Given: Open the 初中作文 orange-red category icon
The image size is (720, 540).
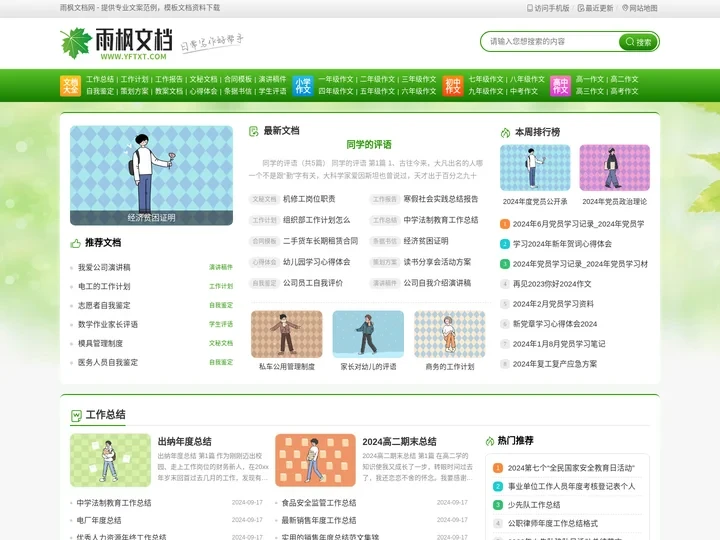Looking at the screenshot, I should (453, 85).
